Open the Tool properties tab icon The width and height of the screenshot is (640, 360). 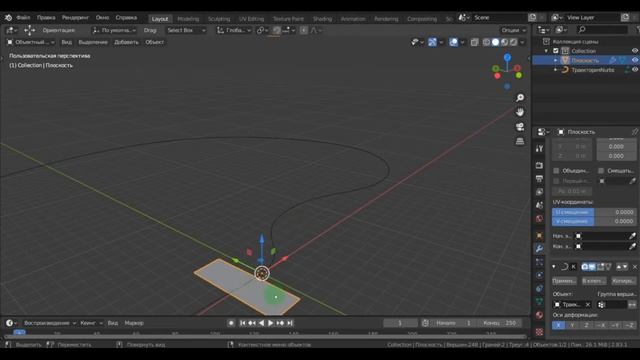539,149
